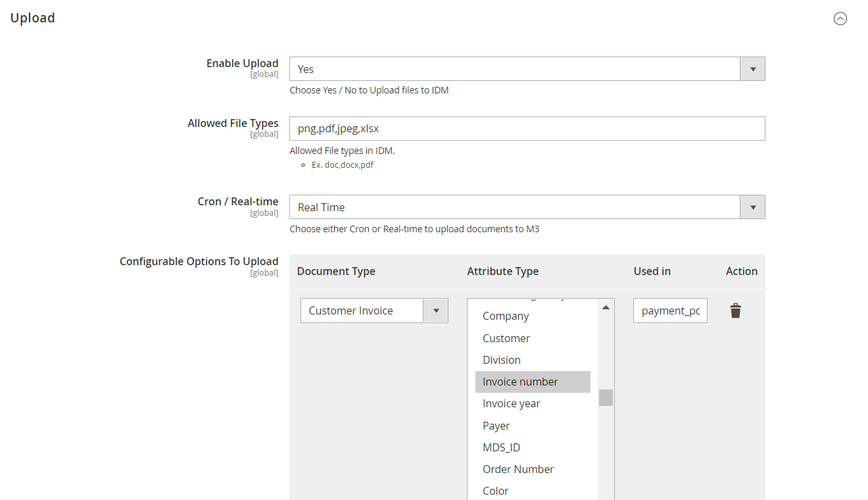The image size is (868, 500).
Task: Select Customer in Attribute Type list
Action: pos(533,338)
